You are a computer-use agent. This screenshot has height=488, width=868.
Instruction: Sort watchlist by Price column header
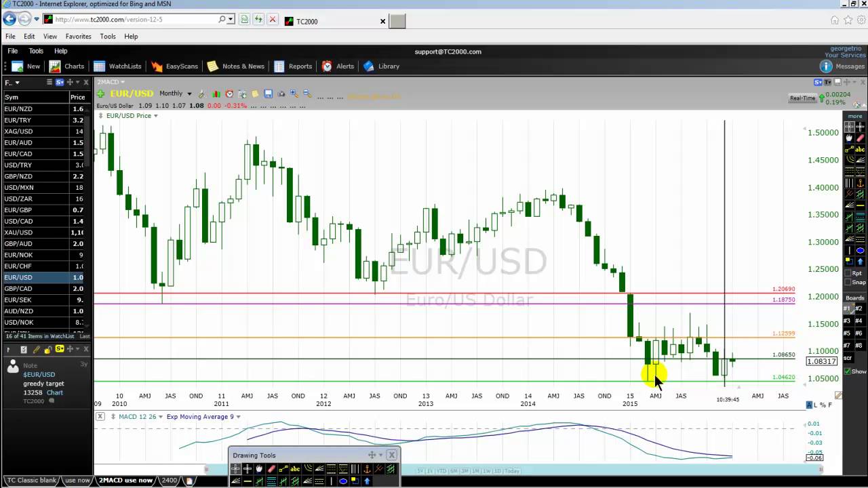[78, 97]
